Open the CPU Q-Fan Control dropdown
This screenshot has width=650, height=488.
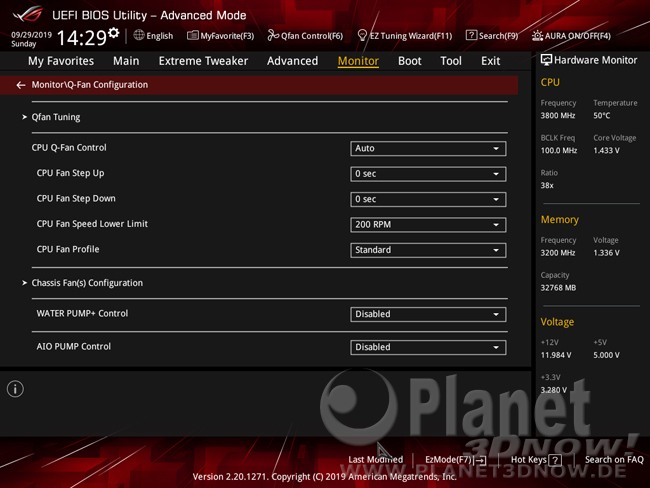(x=428, y=148)
